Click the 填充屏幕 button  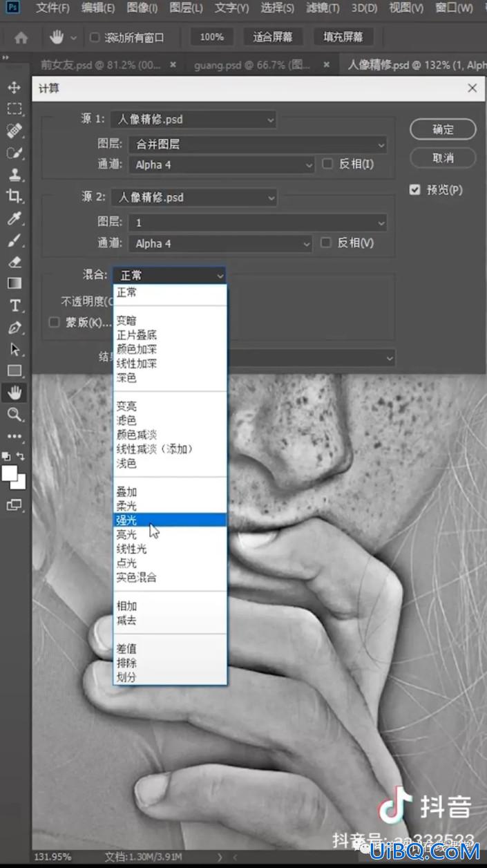pos(343,37)
